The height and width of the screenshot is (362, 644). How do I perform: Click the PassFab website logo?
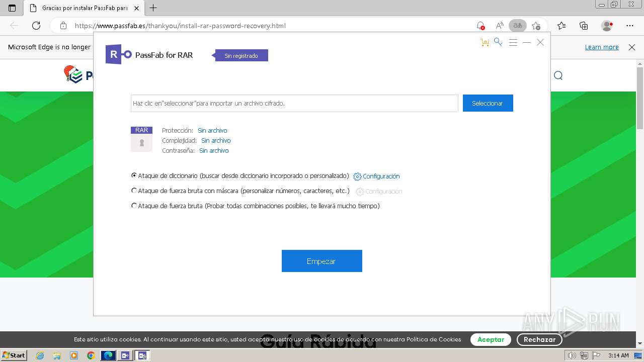click(79, 75)
